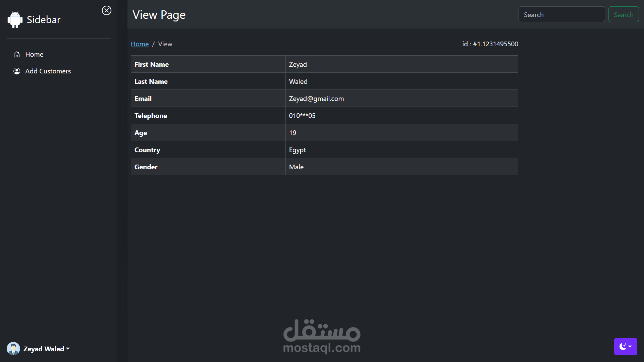This screenshot has width=644, height=362.
Task: Follow the Home breadcrumb link
Action: 140,44
